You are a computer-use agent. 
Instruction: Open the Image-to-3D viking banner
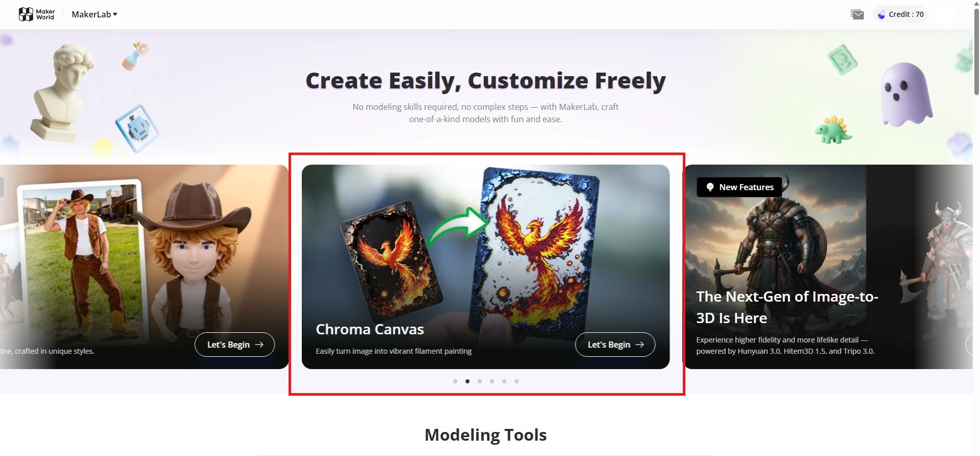(828, 267)
